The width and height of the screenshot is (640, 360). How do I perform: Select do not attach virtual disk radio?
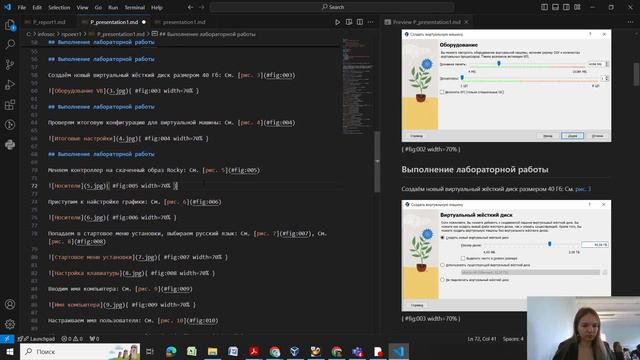[x=442, y=280]
